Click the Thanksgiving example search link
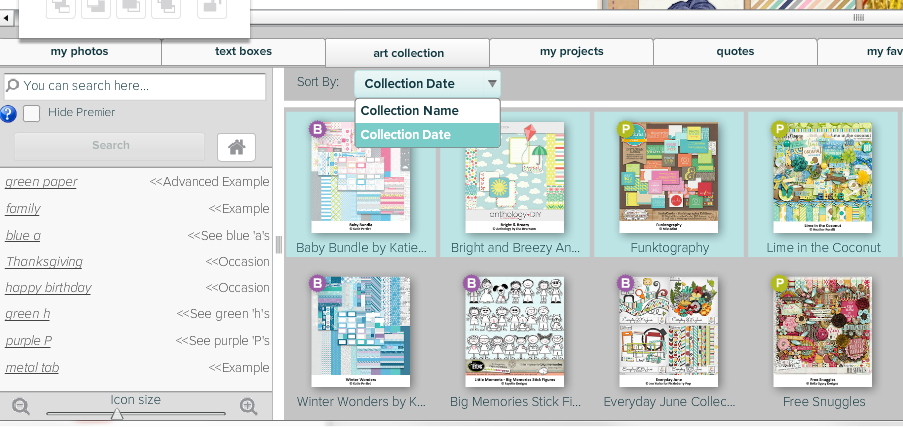Screen dimensions: 903x427 [x=44, y=262]
